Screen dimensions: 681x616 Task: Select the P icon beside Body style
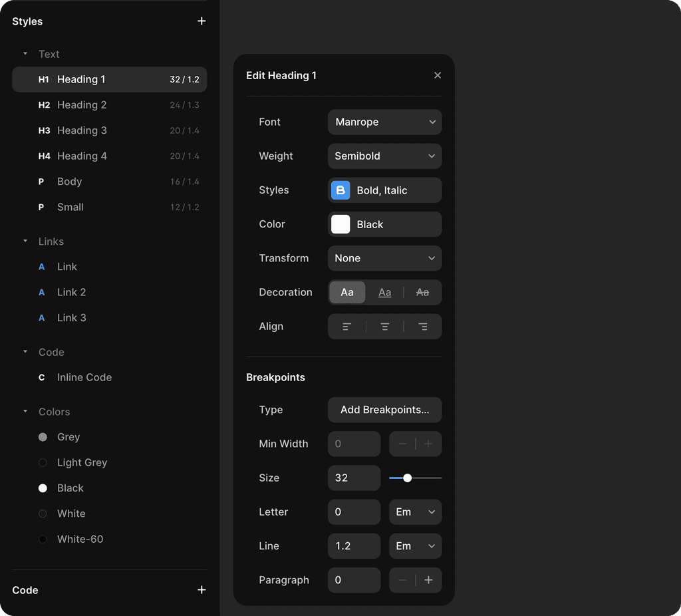[41, 182]
